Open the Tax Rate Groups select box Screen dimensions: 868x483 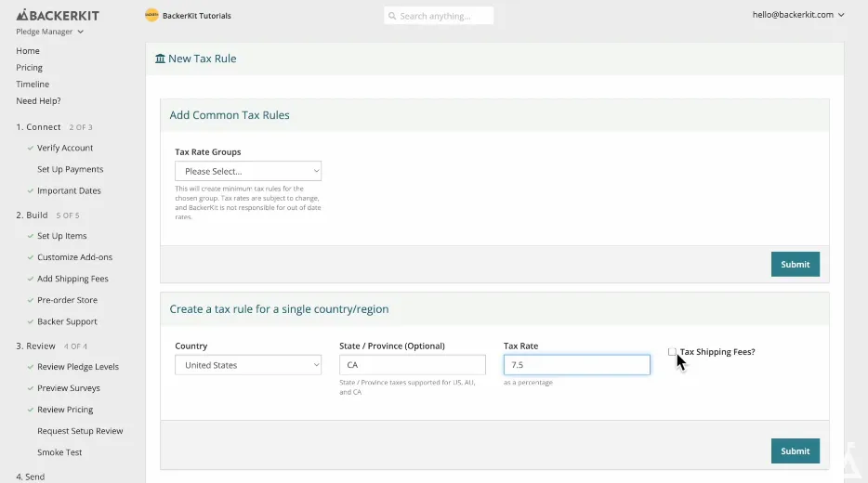coord(248,171)
